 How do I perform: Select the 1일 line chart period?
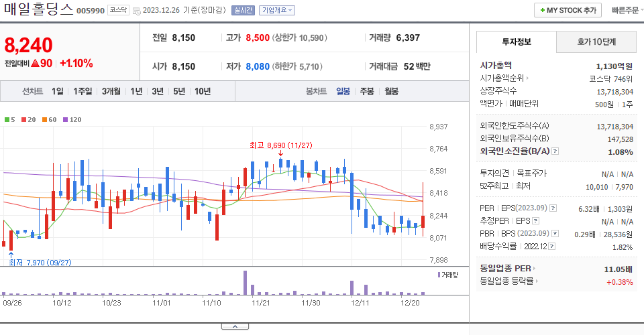[x=58, y=91]
